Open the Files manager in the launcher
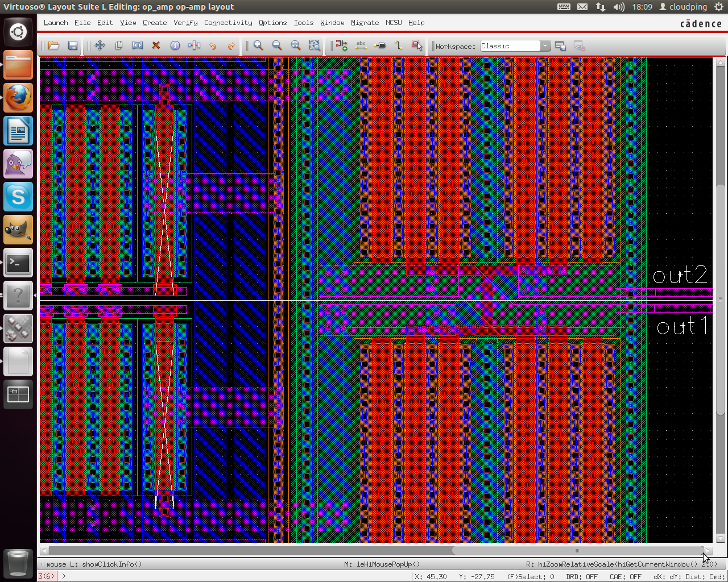Screen dimensions: 728x582 [18, 65]
